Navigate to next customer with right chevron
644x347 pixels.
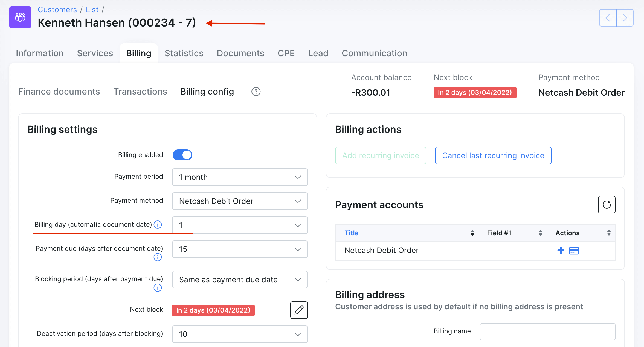[x=625, y=17]
